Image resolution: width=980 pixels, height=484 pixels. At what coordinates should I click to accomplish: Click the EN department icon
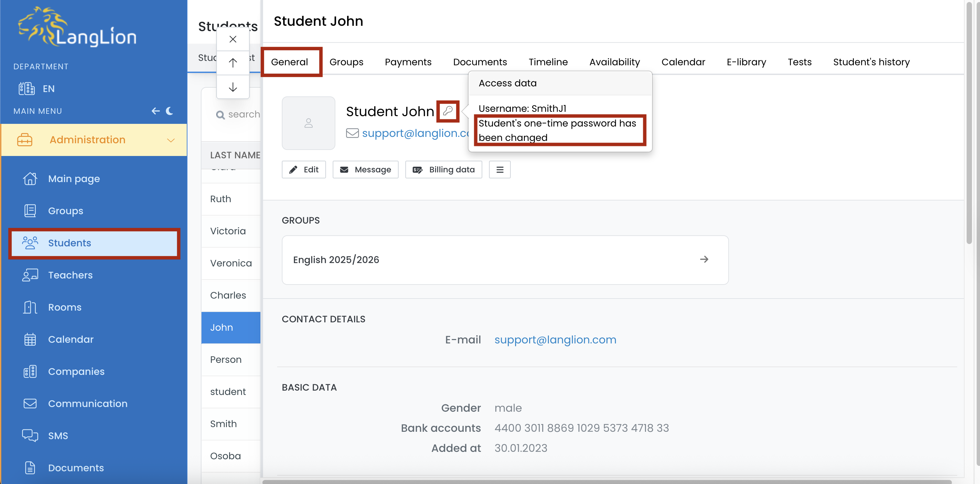click(27, 89)
